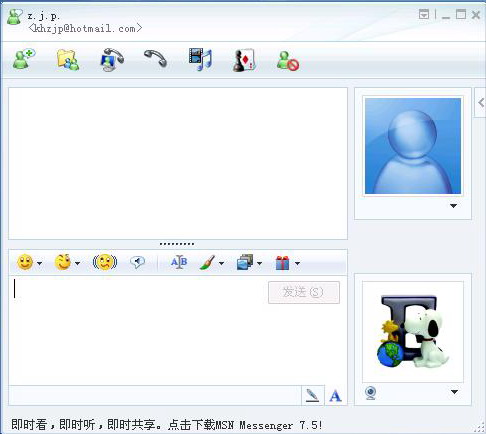Click the voice clip speech bubble icon
486x434 pixels.
(137, 262)
